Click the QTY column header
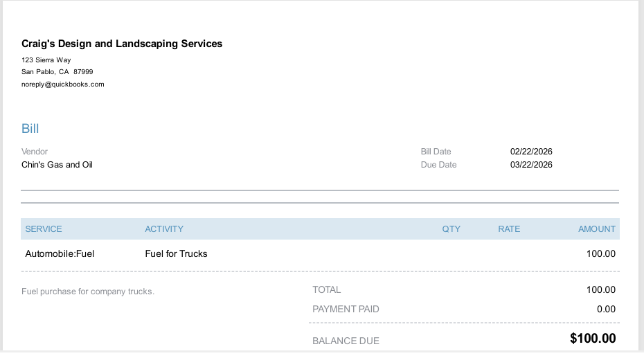Image resolution: width=644 pixels, height=358 pixels. pos(451,229)
